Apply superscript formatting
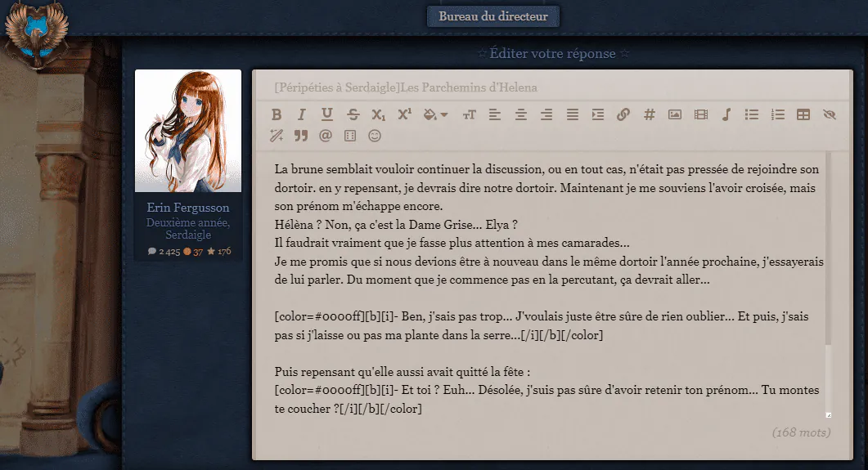Image resolution: width=868 pixels, height=470 pixels. click(405, 114)
